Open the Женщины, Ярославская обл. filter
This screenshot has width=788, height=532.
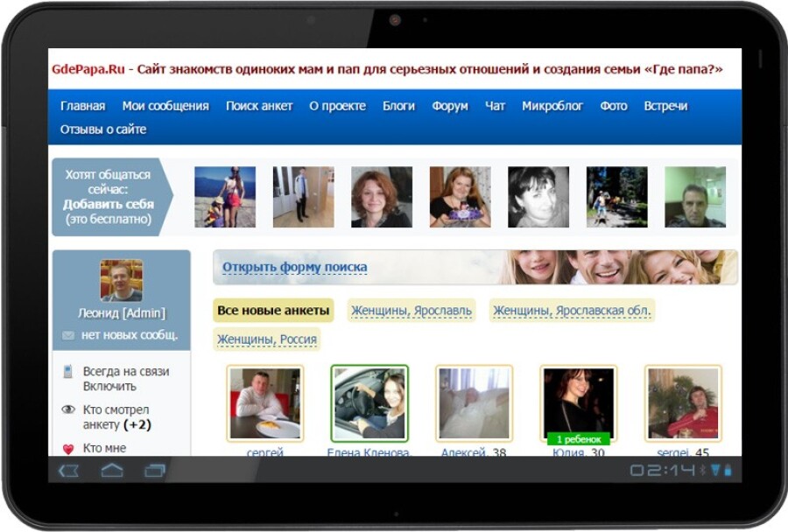click(572, 311)
